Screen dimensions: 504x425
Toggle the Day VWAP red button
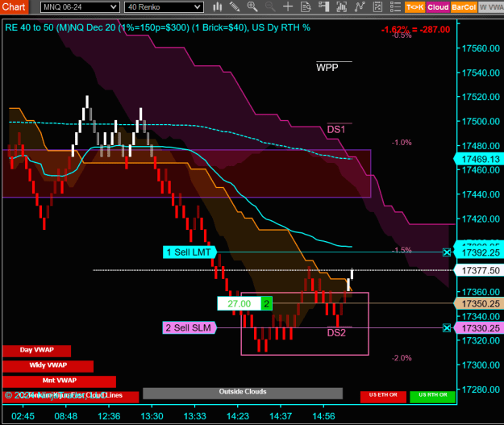pos(36,351)
